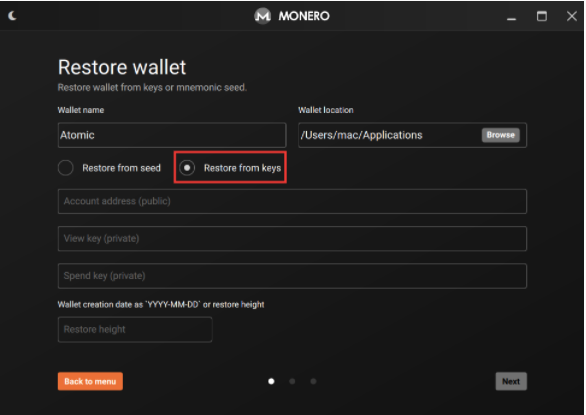Screen dimensions: 586x415
Task: Click the 'Restore wallet from keys or mnemonic seed.' subtitle
Action: coord(152,87)
